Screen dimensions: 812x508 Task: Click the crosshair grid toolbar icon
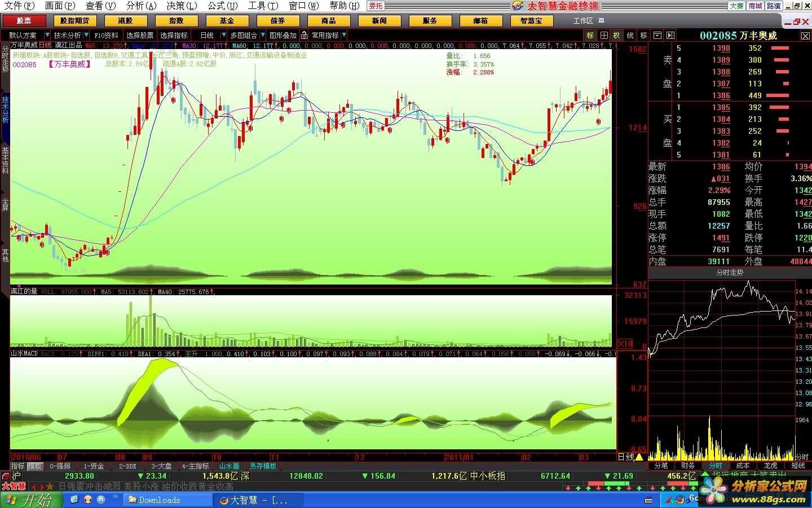click(604, 35)
